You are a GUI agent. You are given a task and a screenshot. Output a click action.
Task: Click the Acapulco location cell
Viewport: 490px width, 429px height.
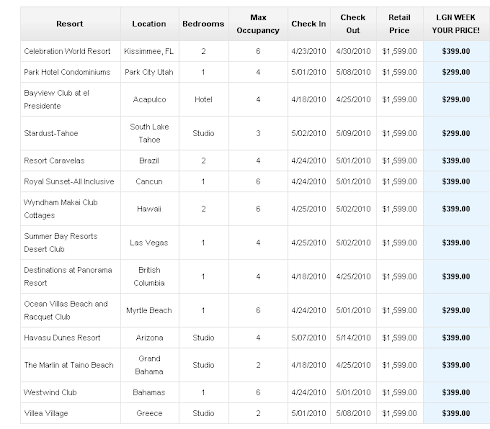[x=149, y=100]
